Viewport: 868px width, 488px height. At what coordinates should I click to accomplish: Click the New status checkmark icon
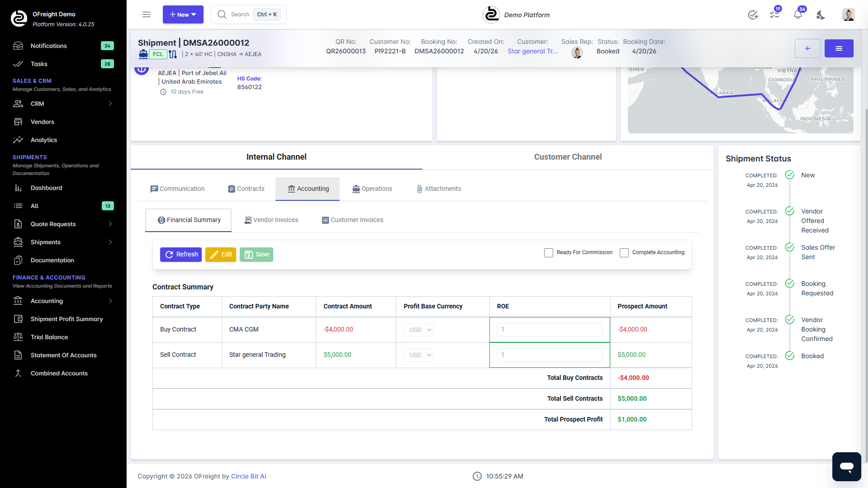(790, 175)
